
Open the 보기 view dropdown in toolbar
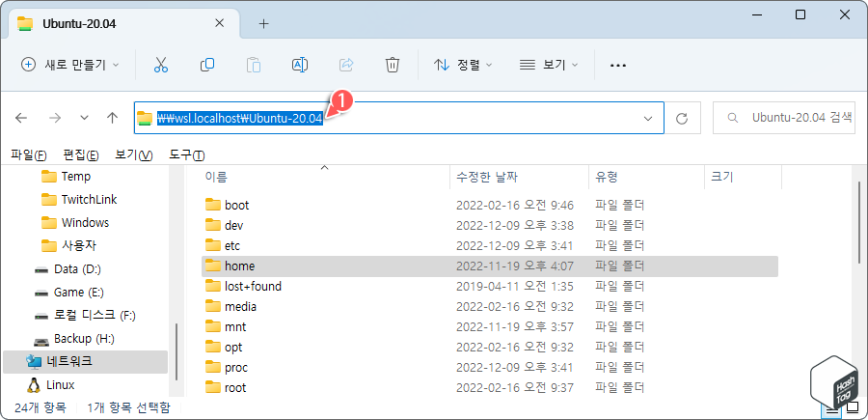(549, 65)
